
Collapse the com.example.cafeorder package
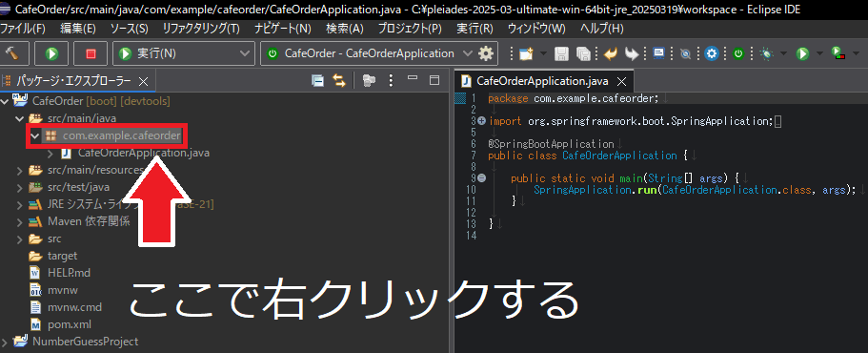(35, 135)
